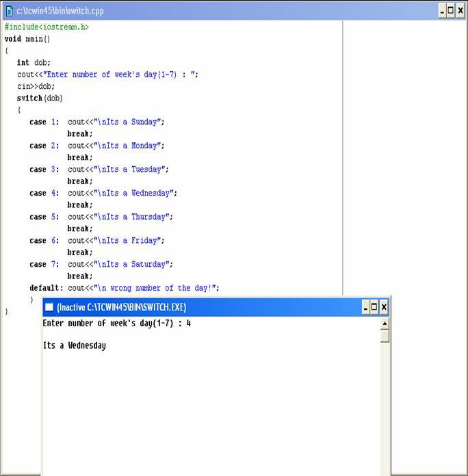This screenshot has width=468, height=476.
Task: Click the console prompt line ending in 4
Action: 116,323
